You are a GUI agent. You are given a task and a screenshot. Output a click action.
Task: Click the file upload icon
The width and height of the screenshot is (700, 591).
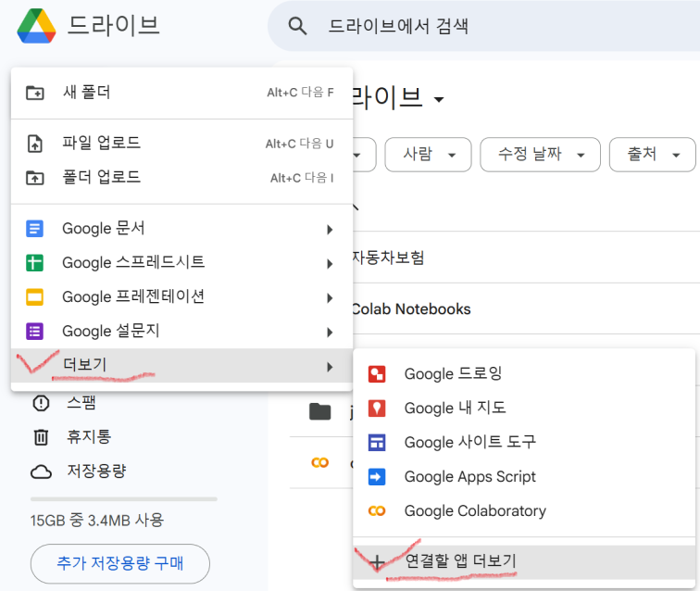click(x=35, y=144)
